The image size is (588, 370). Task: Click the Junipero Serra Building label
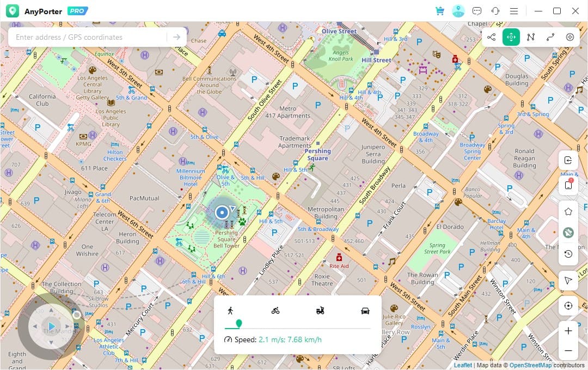coord(373,154)
